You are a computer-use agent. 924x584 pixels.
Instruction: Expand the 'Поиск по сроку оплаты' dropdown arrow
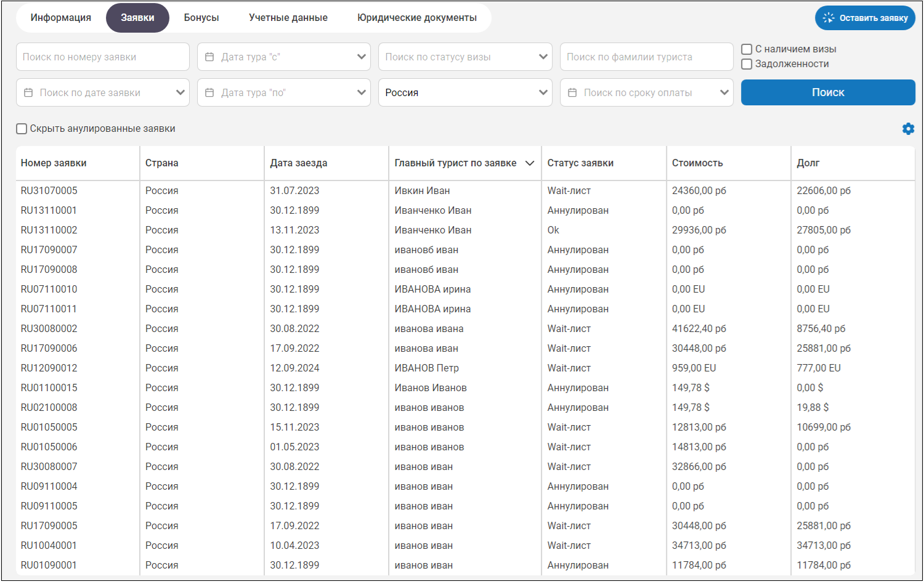point(724,92)
